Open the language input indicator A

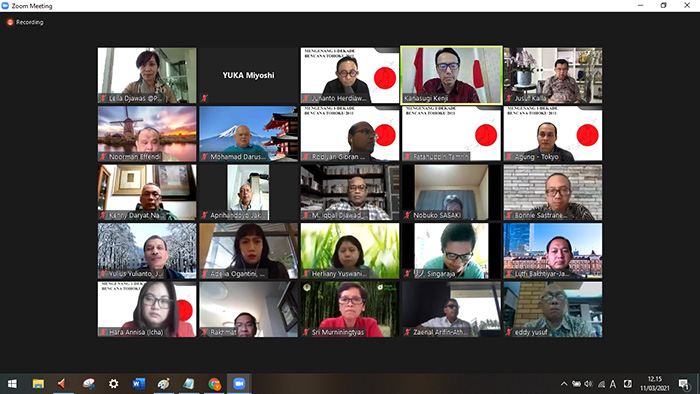[613, 384]
